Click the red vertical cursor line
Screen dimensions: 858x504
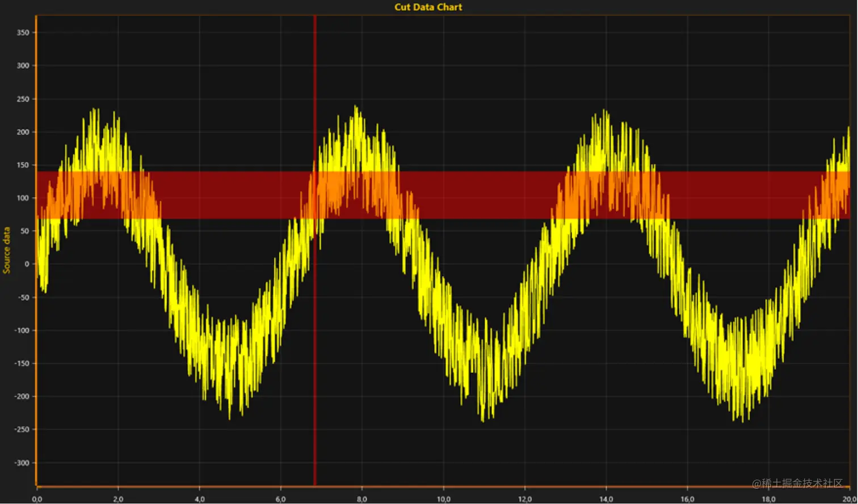tap(315, 251)
